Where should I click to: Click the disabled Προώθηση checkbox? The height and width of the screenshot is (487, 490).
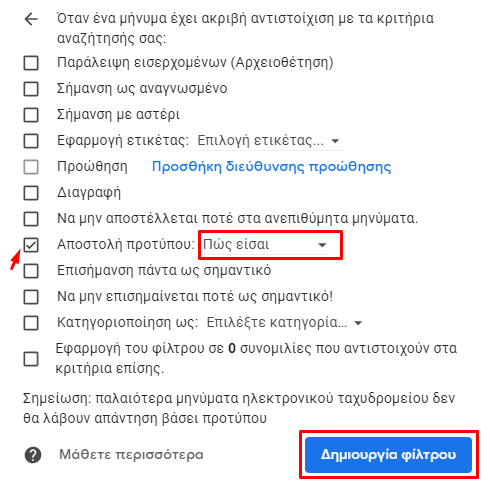point(31,167)
